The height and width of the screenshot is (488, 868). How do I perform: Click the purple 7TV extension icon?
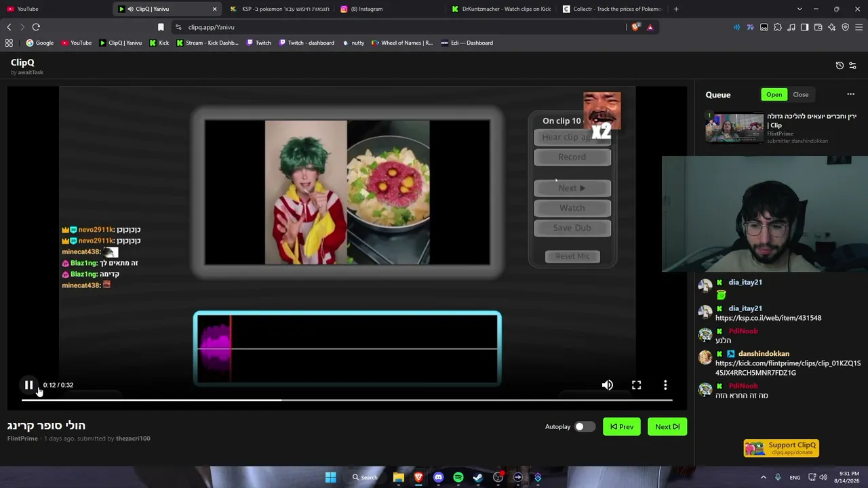click(750, 27)
